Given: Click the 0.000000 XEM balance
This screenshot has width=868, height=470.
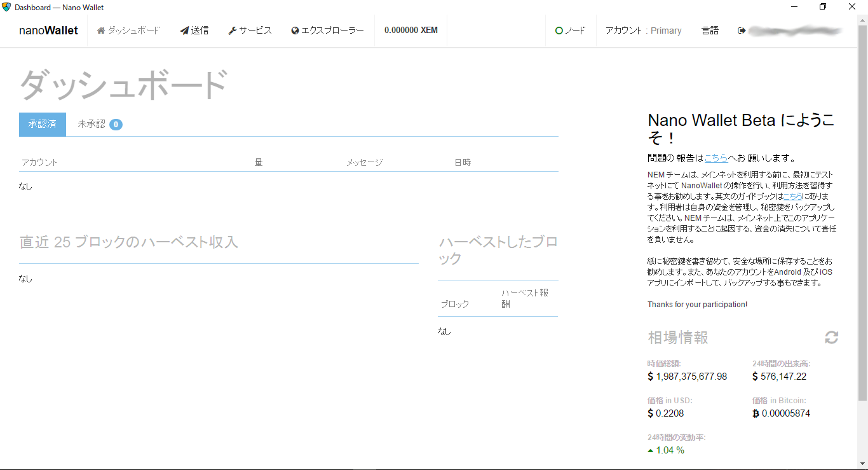Looking at the screenshot, I should pyautogui.click(x=410, y=31).
